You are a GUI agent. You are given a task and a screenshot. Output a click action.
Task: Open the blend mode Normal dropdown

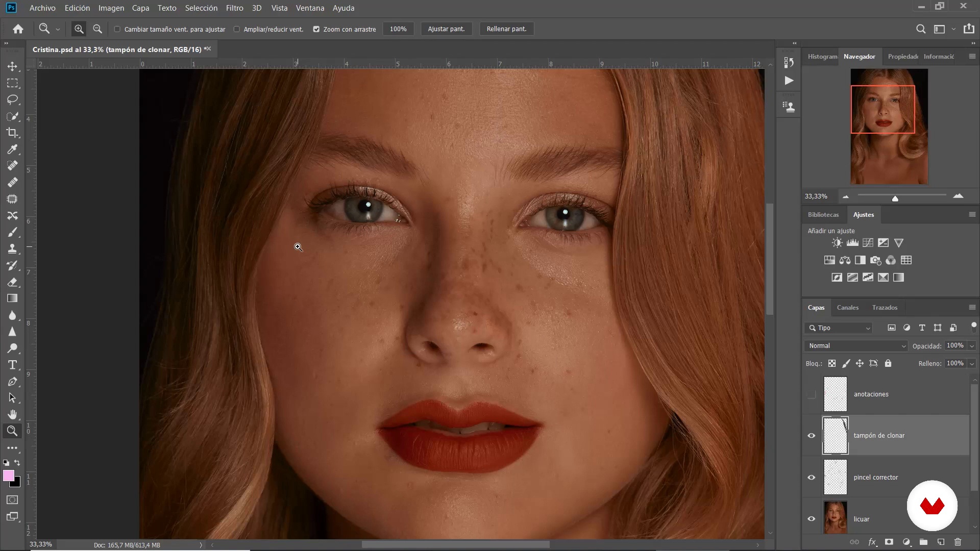coord(856,346)
